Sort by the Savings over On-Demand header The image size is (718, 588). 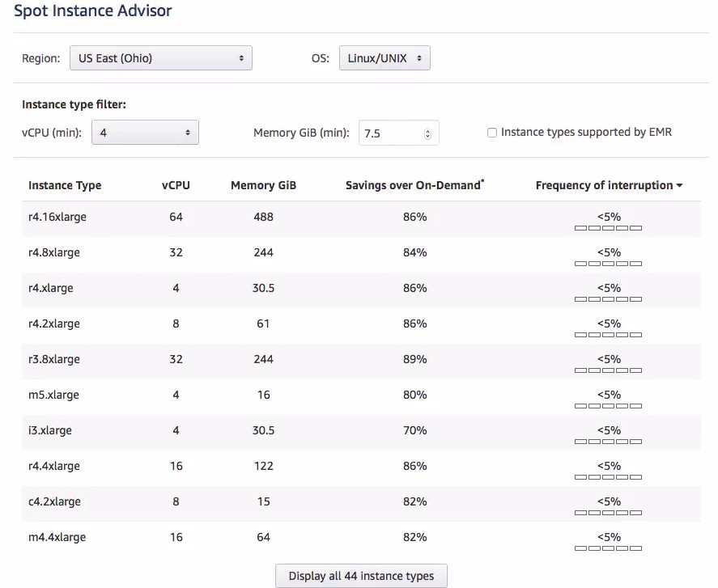(x=414, y=185)
